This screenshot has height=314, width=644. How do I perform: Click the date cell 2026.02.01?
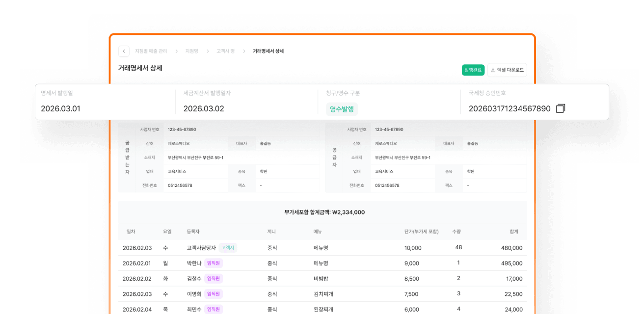tap(137, 263)
